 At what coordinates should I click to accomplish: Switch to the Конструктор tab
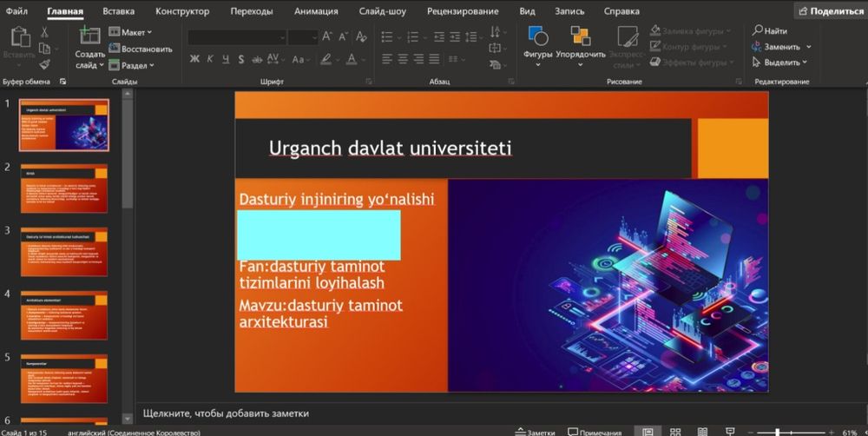tap(182, 11)
